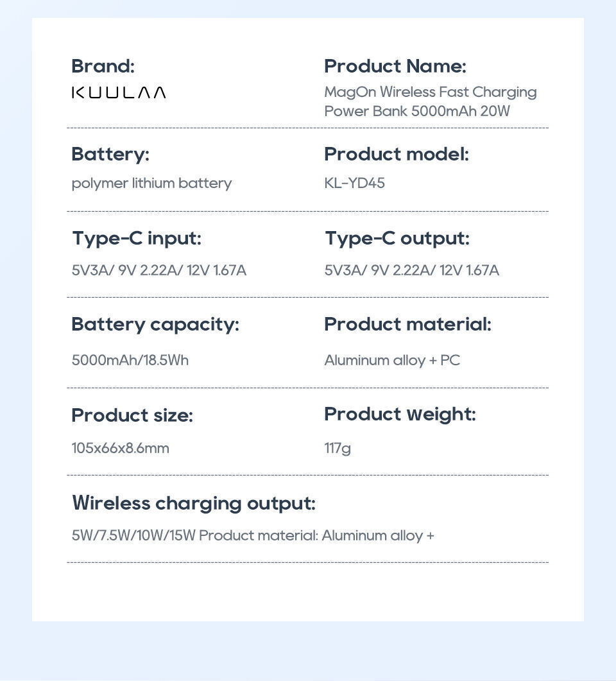This screenshot has height=681, width=616.
Task: Click the Battery heading
Action: coord(110,155)
